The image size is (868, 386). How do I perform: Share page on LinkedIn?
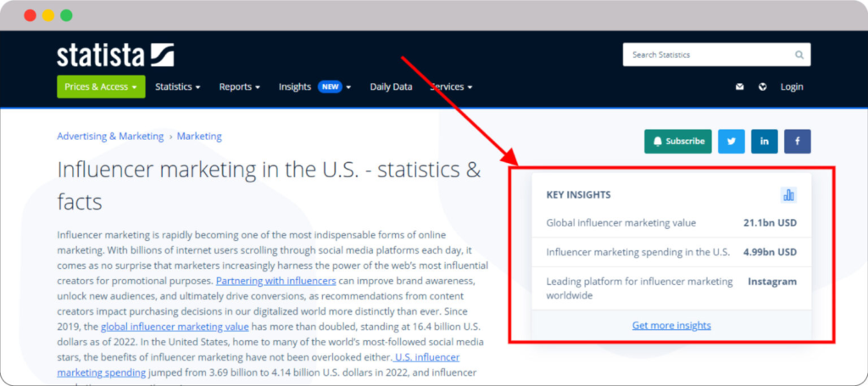(x=764, y=142)
